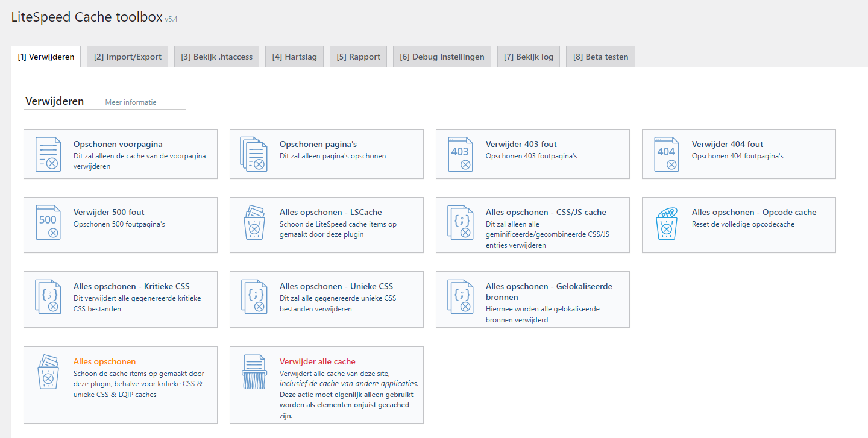The width and height of the screenshot is (868, 438).
Task: Click the LSCache trash bin icon
Action: coord(254,225)
